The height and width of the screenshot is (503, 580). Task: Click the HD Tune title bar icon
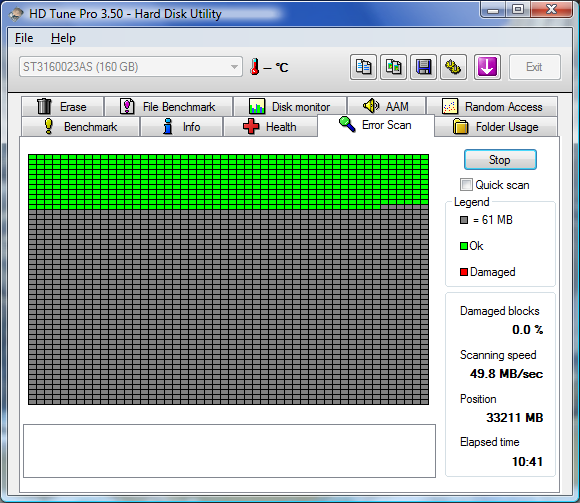16,14
